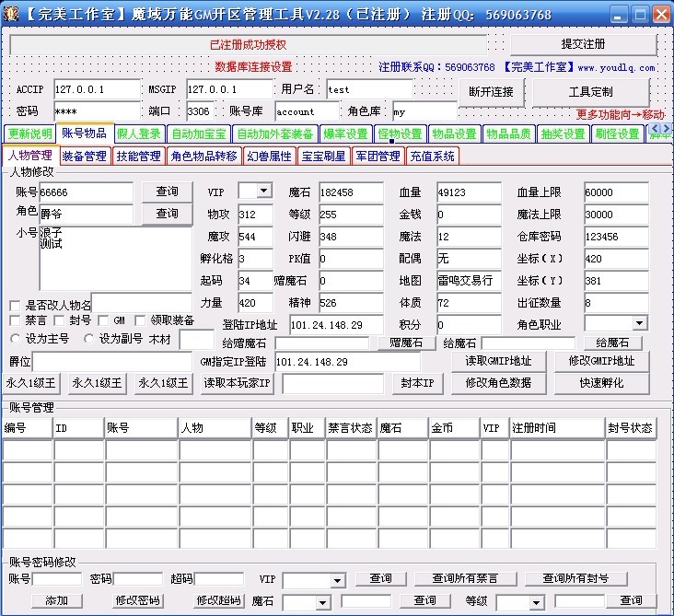Check the 领取装备 option
Viewport: 674px width, 616px height.
point(141,320)
